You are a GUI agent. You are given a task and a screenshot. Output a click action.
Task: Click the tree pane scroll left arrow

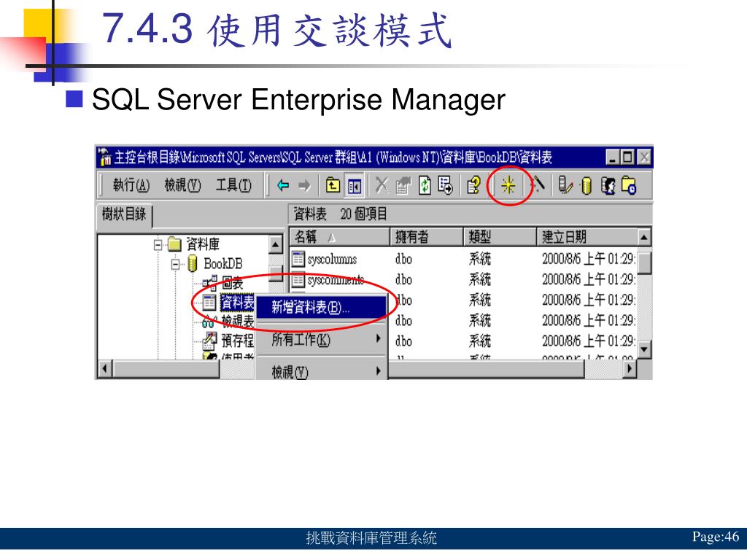click(x=105, y=369)
